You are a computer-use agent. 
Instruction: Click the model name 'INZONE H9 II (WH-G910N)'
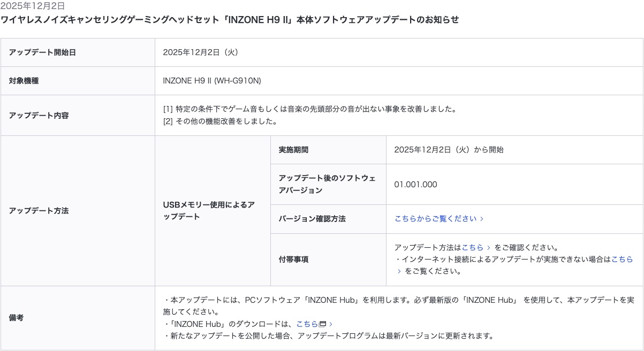click(x=212, y=81)
